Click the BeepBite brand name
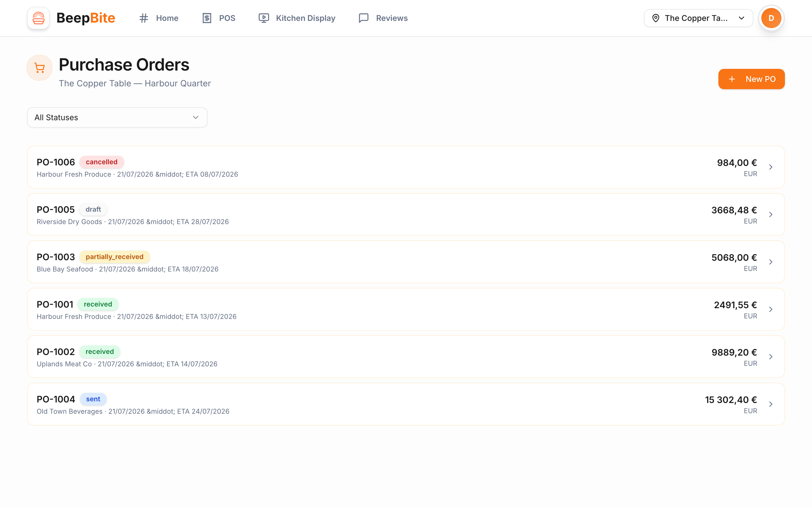The image size is (812, 508). point(86,18)
